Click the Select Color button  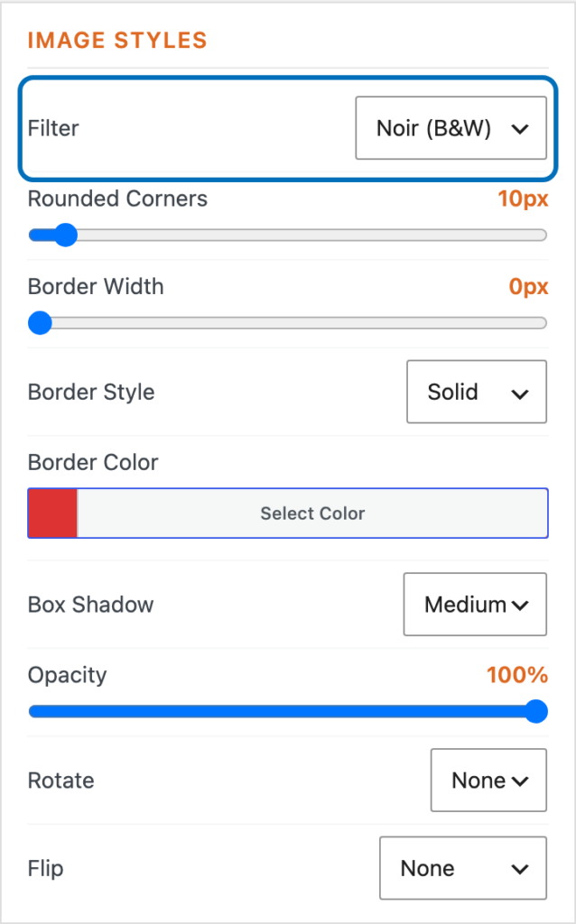(x=312, y=513)
